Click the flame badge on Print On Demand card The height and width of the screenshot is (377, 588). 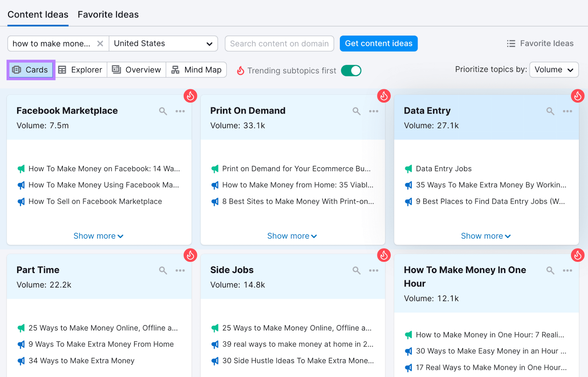384,95
